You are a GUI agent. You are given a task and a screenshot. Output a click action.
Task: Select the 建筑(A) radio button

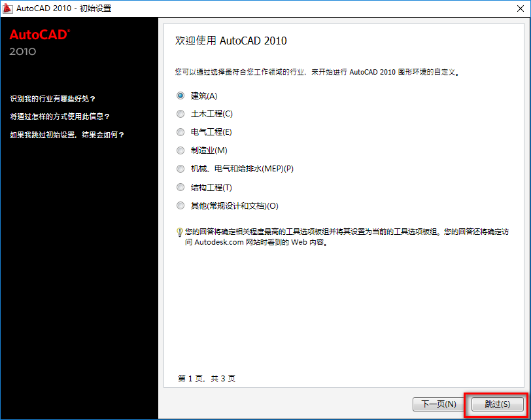click(180, 95)
